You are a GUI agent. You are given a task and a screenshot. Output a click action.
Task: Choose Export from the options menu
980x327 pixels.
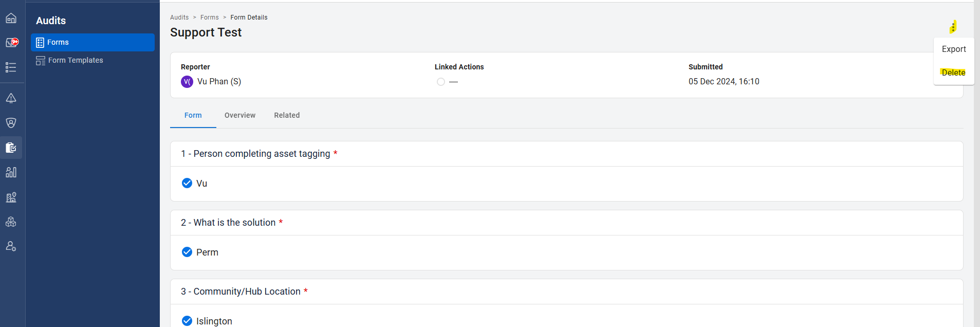[x=953, y=49]
